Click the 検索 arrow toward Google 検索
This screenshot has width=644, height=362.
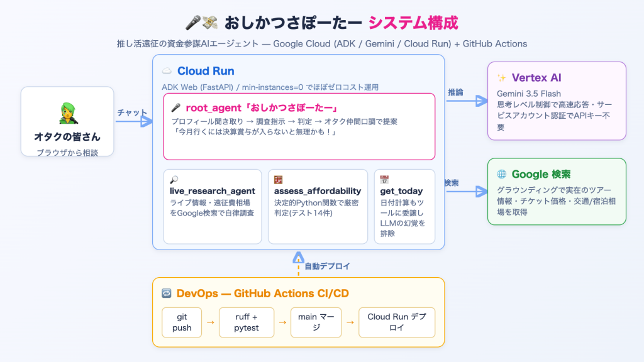(x=467, y=192)
